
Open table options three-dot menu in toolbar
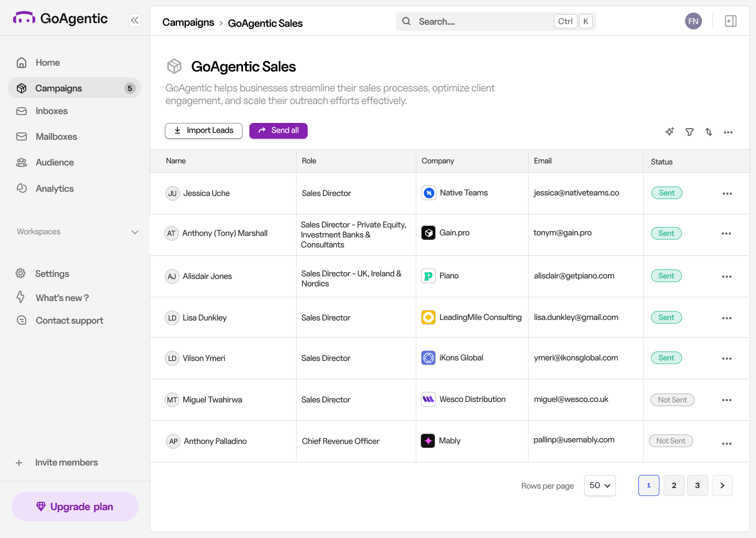point(728,132)
